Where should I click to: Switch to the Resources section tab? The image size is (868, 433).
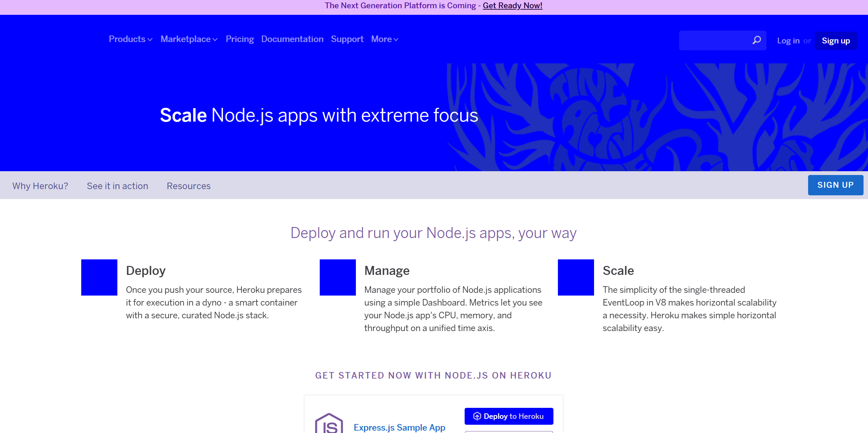[x=189, y=186]
